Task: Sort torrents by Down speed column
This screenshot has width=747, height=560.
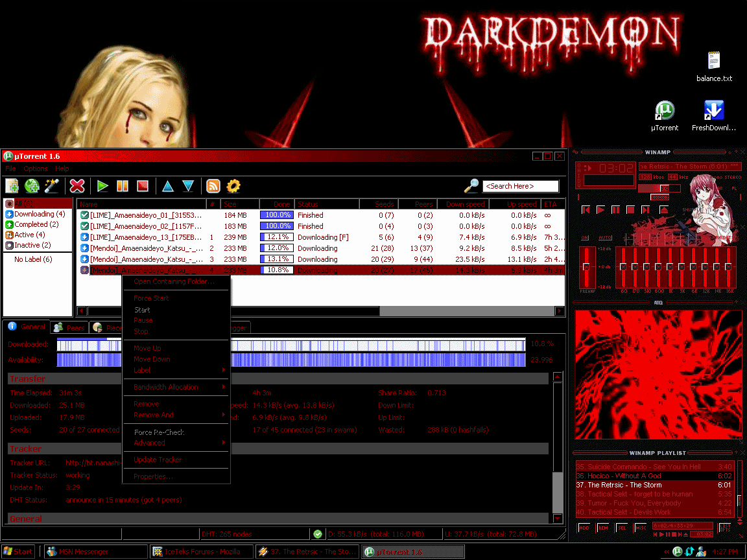Action: tap(466, 204)
